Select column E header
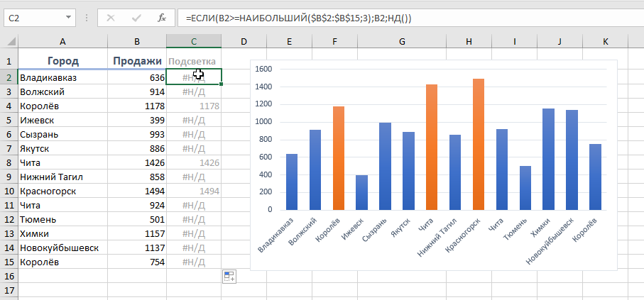Viewport: 644px width, 300px height. point(290,41)
